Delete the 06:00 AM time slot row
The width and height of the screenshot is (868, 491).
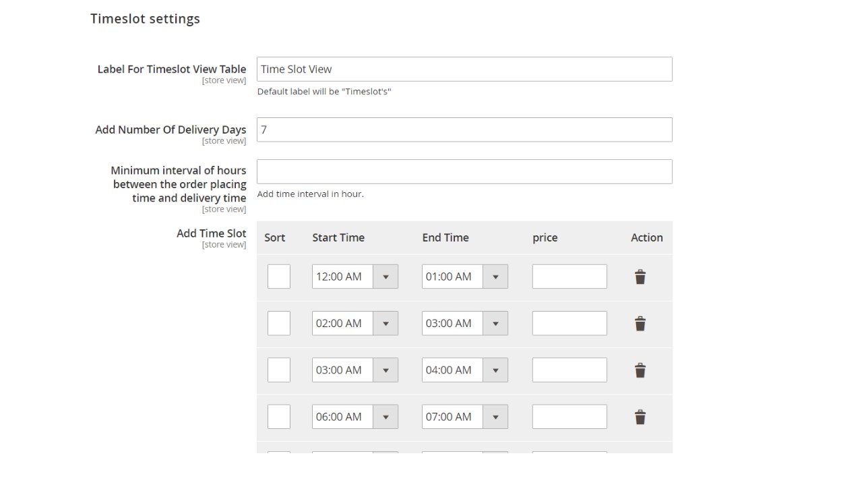tap(640, 417)
